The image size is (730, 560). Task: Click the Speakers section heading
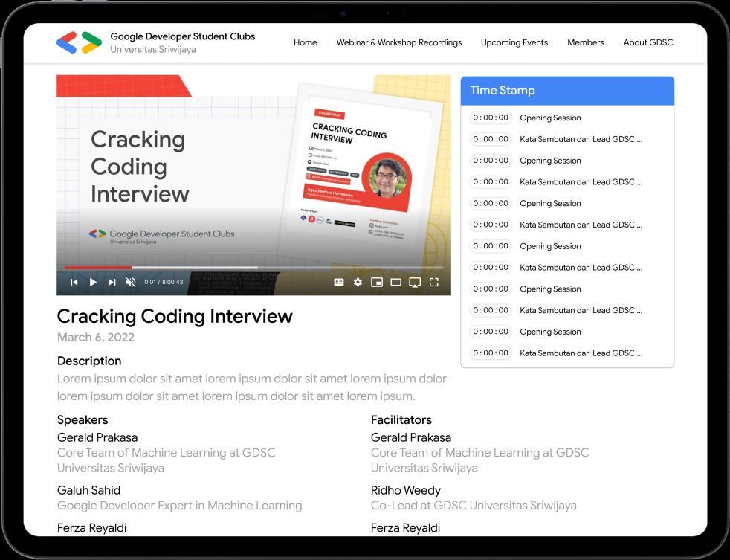pyautogui.click(x=83, y=419)
